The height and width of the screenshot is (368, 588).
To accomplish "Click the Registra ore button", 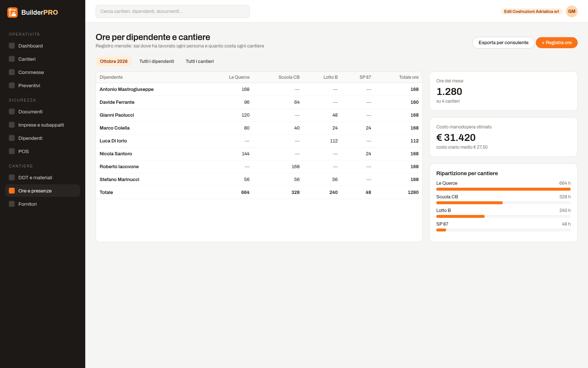I will (557, 43).
